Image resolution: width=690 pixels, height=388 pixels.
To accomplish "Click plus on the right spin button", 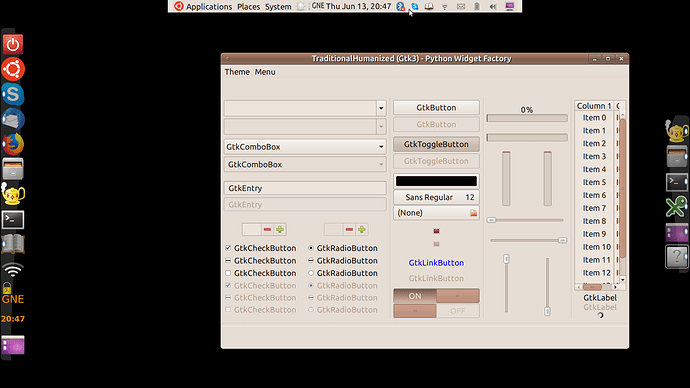I will 362,229.
